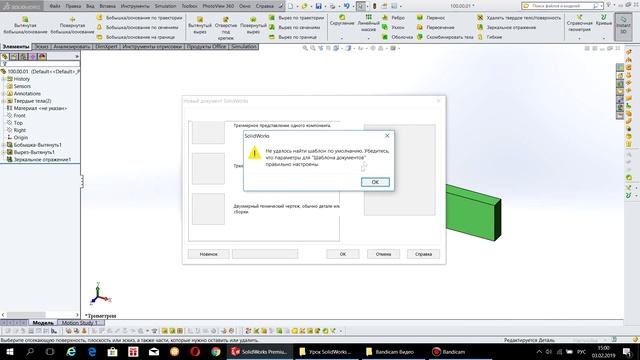Select Перенос tool
The height and width of the screenshot is (360, 640).
[431, 18]
